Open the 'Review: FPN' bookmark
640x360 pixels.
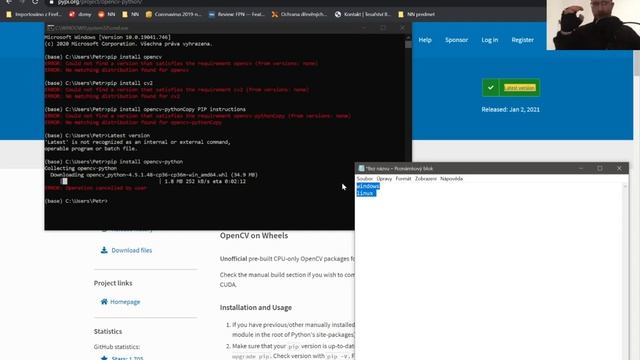(236, 14)
